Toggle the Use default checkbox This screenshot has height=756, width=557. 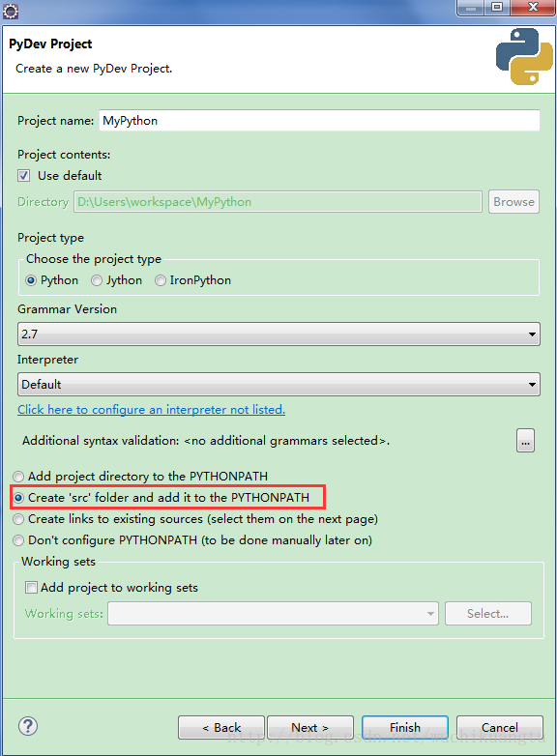pos(23,176)
